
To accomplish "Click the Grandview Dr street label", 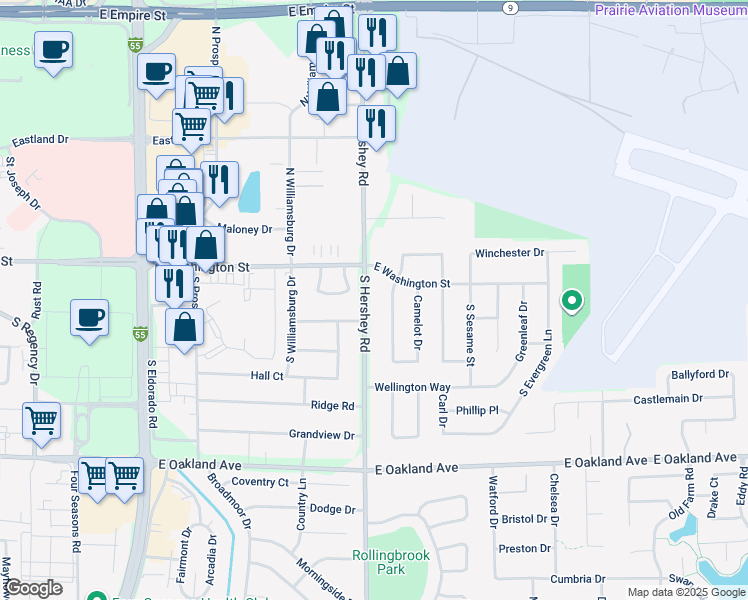I will 322,434.
